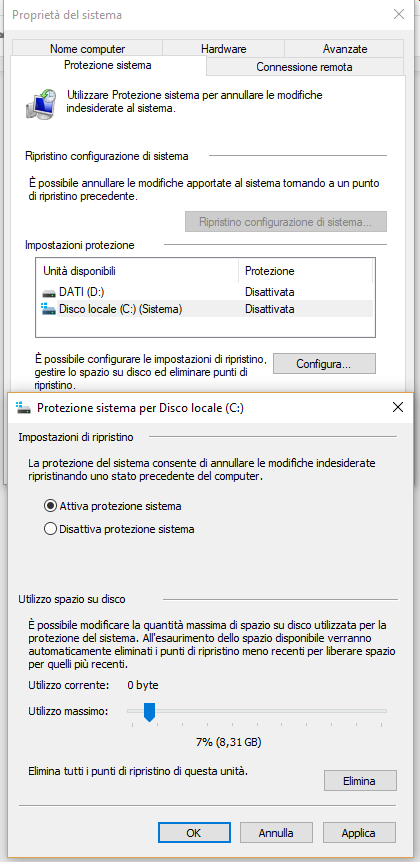Viewport: 420px width, 862px height.
Task: Click the Utilizzo massimo slider thumb
Action: coord(150,712)
